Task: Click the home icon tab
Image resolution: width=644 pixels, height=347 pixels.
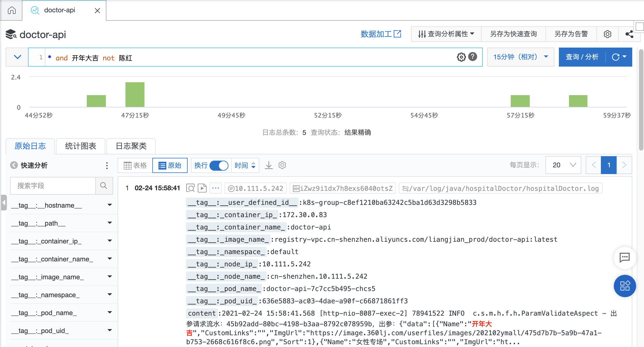Action: coord(11,11)
